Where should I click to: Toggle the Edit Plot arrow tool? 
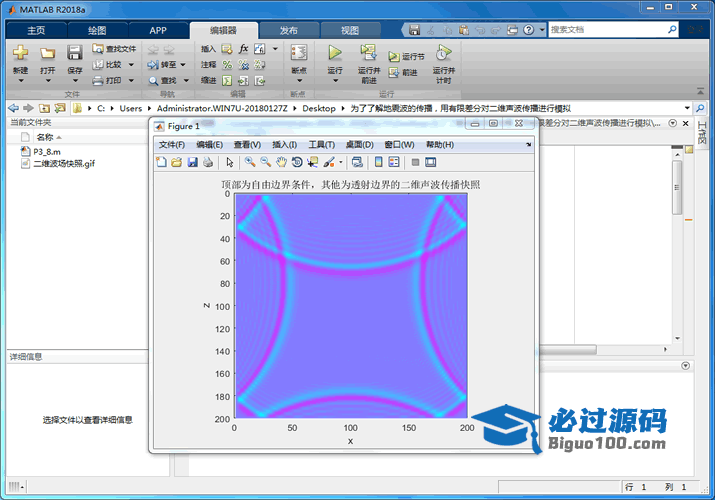[229, 162]
